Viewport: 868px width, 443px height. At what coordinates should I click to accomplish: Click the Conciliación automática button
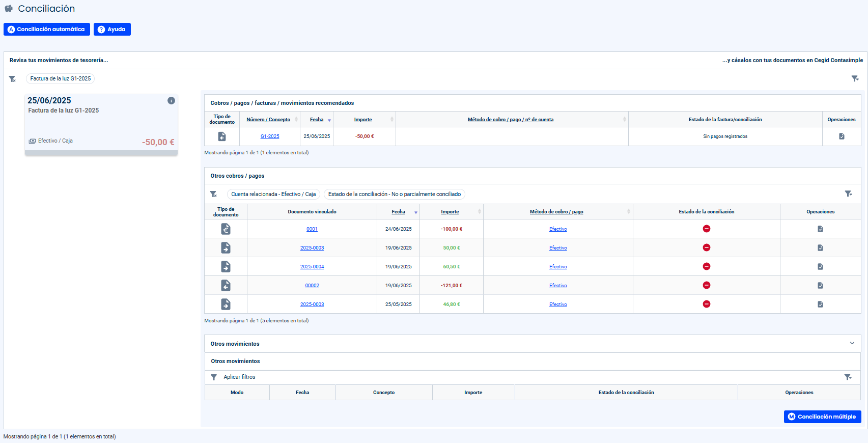(47, 30)
